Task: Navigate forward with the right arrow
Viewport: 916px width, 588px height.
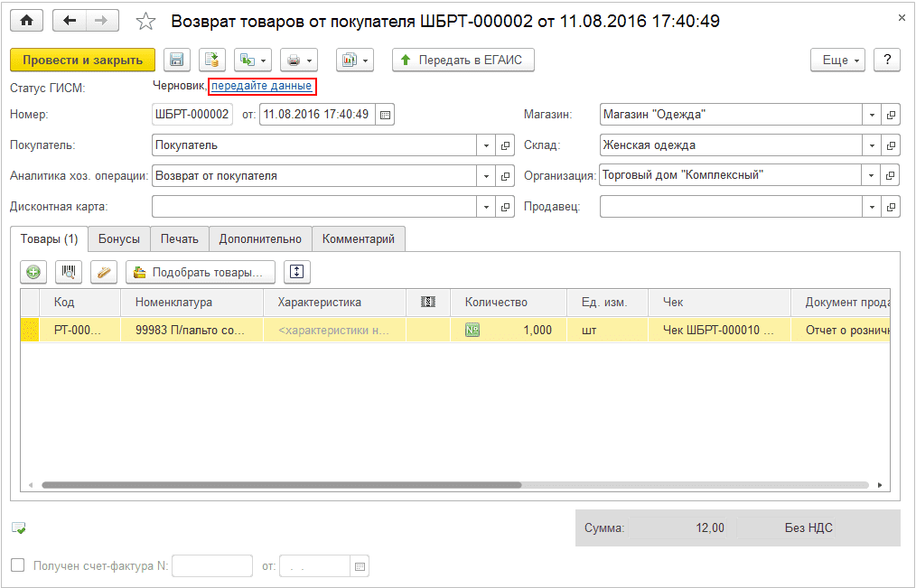Action: (102, 21)
